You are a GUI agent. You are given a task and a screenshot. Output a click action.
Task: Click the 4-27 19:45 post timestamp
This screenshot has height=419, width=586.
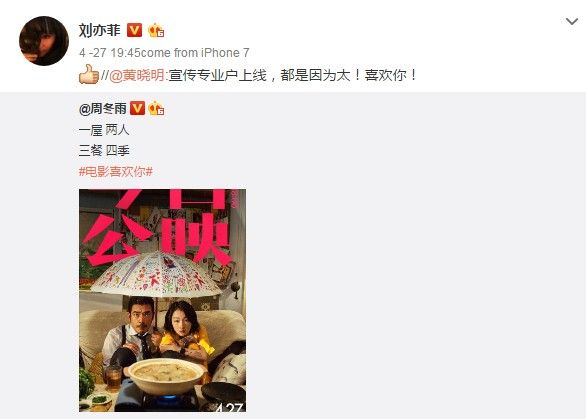pos(107,53)
